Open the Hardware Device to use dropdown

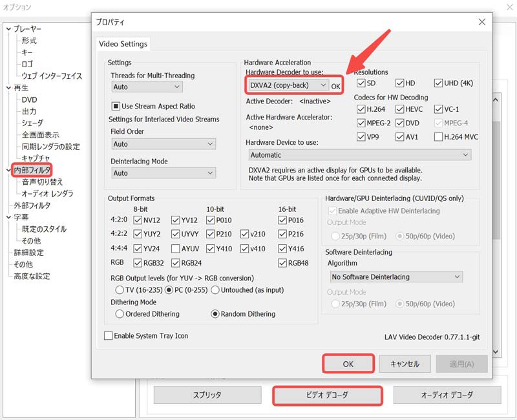point(359,155)
